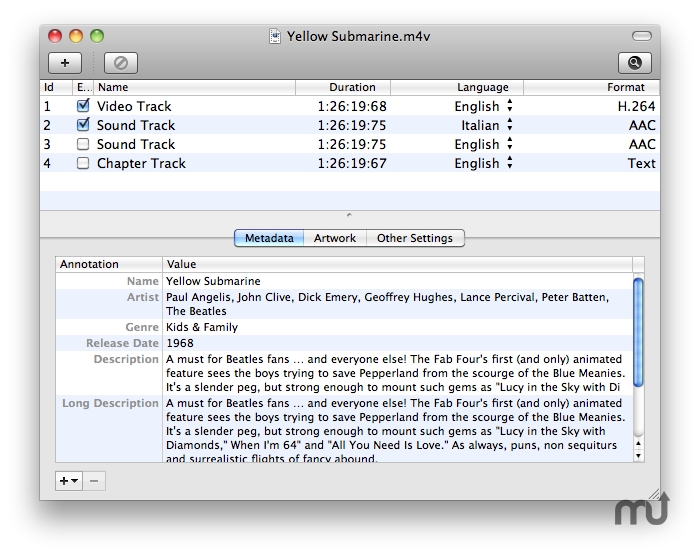Select the Metadata tab
This screenshot has width=700, height=555.
point(269,238)
